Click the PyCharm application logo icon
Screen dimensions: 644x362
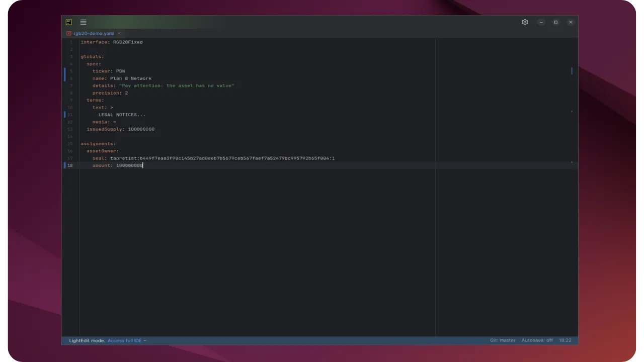(x=68, y=22)
